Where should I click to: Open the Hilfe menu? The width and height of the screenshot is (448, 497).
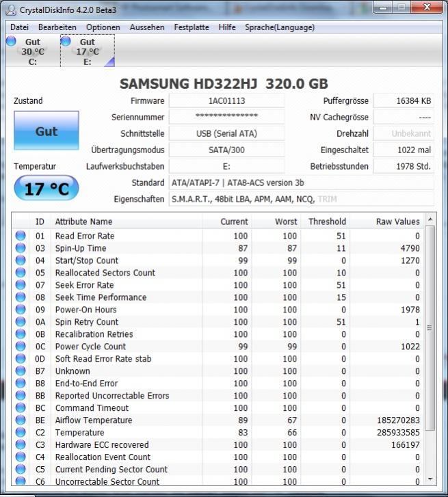227,27
